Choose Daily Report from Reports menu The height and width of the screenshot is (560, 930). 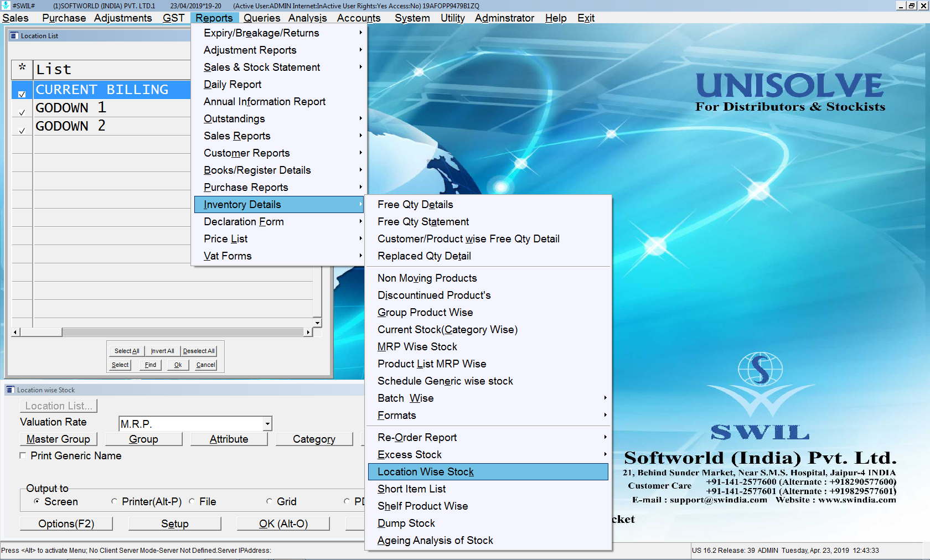[278, 84]
